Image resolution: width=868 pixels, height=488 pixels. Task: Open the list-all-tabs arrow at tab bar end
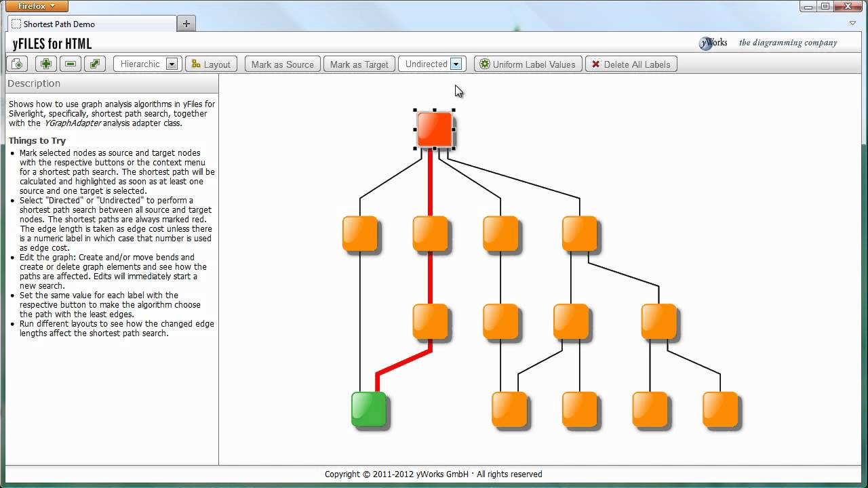tap(852, 23)
